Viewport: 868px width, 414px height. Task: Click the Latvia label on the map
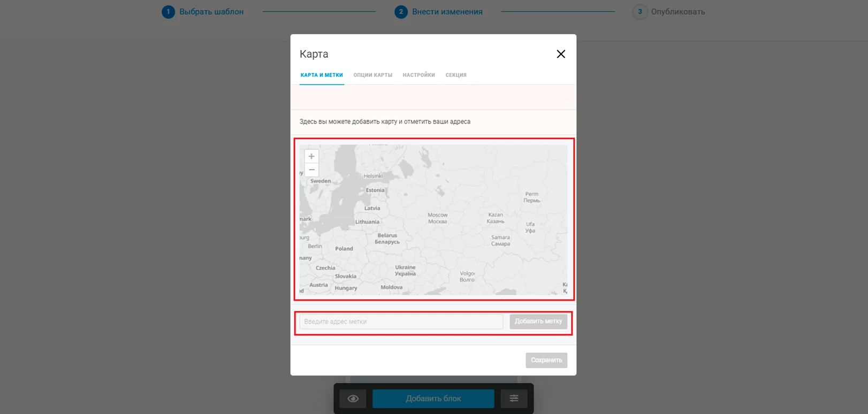[372, 209]
